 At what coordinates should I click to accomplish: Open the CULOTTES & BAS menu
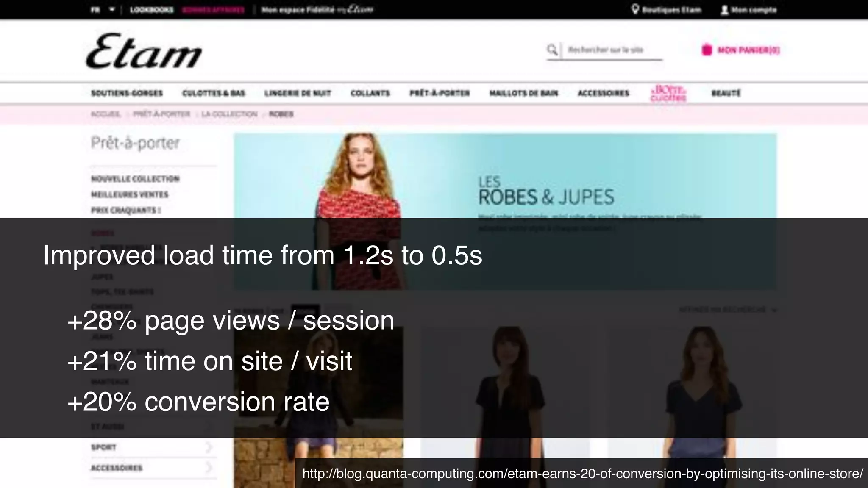214,93
